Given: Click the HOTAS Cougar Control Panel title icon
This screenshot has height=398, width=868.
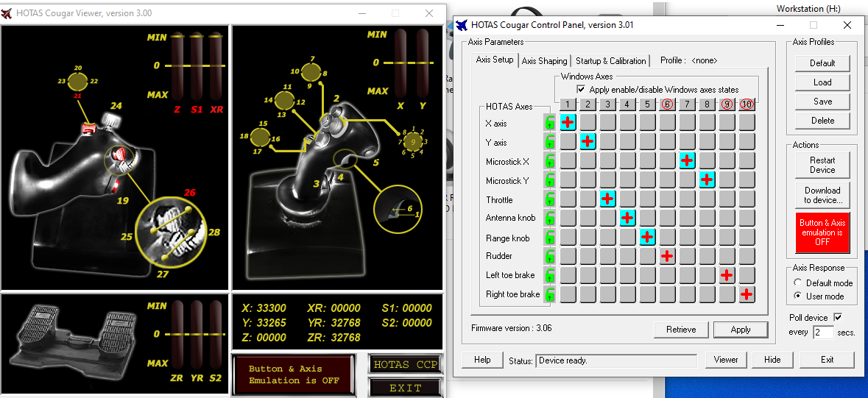Looking at the screenshot, I should coord(462,25).
